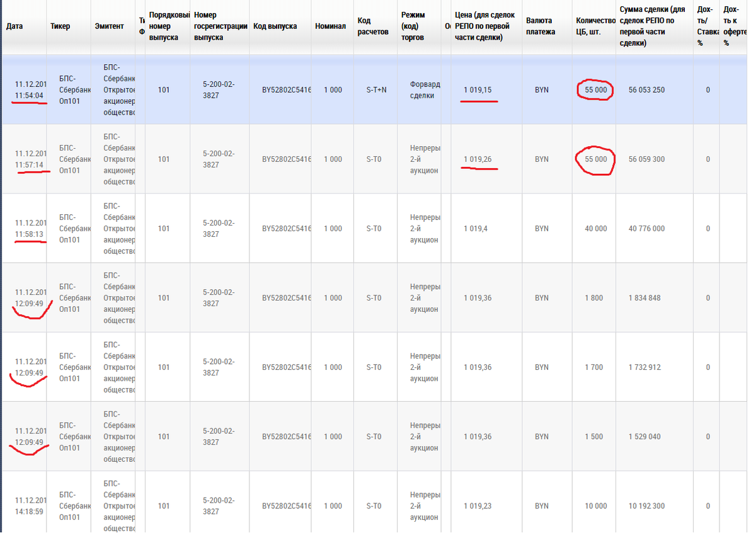Click the quantity 1 800 cell

593,298
